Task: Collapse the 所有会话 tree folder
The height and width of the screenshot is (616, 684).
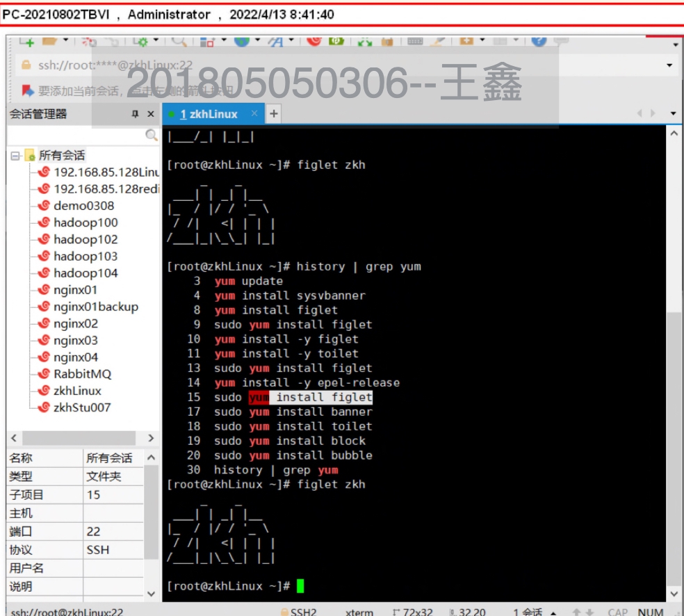Action: point(15,156)
